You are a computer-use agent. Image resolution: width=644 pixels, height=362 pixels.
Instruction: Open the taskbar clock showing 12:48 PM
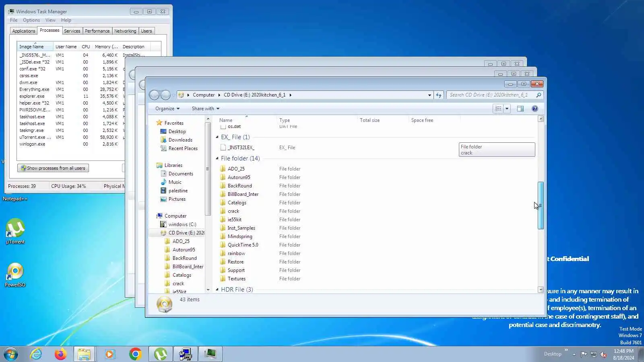coord(623,354)
